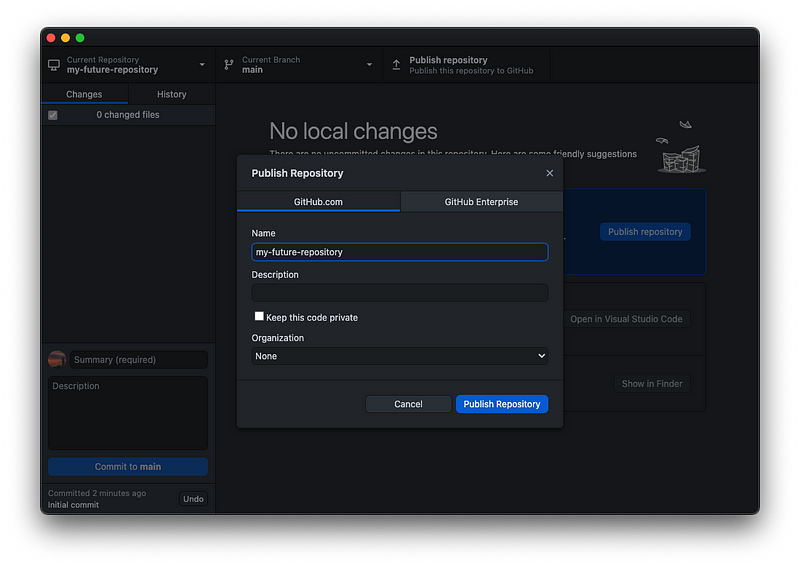This screenshot has height=568, width=800.
Task: Click the Show in Finder button
Action: coord(652,384)
